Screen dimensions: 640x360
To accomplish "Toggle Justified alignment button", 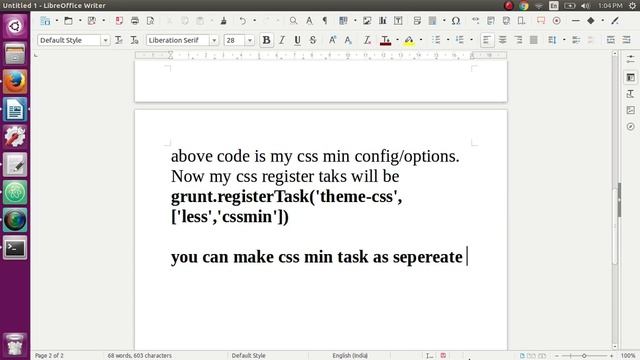I will [533, 40].
